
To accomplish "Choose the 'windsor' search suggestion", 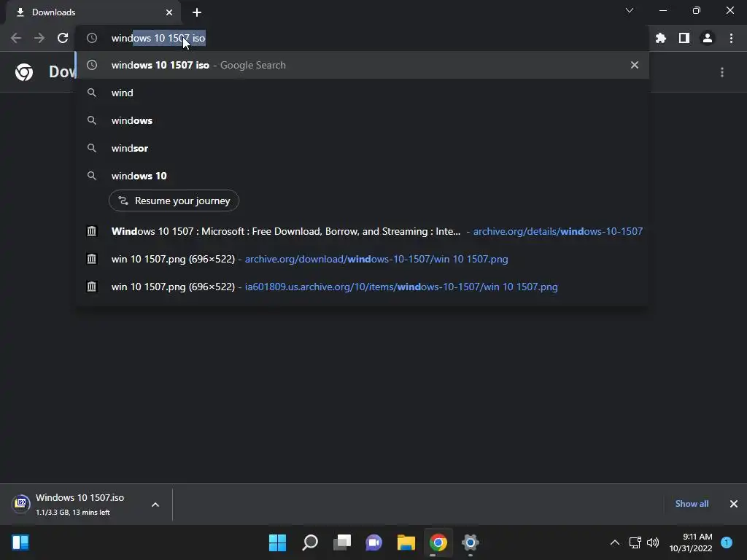I will 362,148.
